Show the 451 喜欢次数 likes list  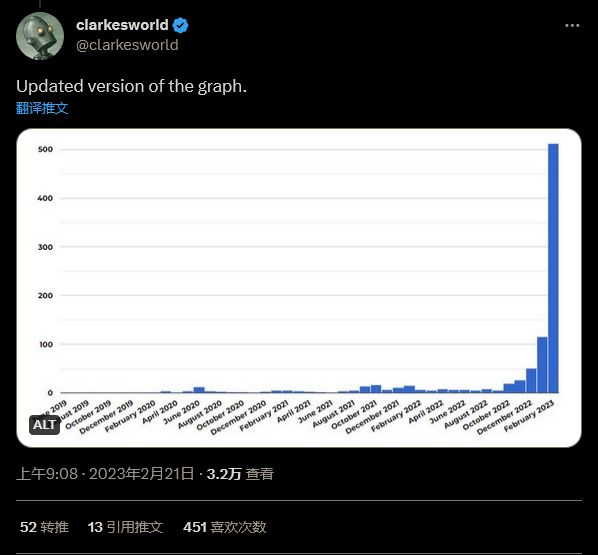(224, 527)
